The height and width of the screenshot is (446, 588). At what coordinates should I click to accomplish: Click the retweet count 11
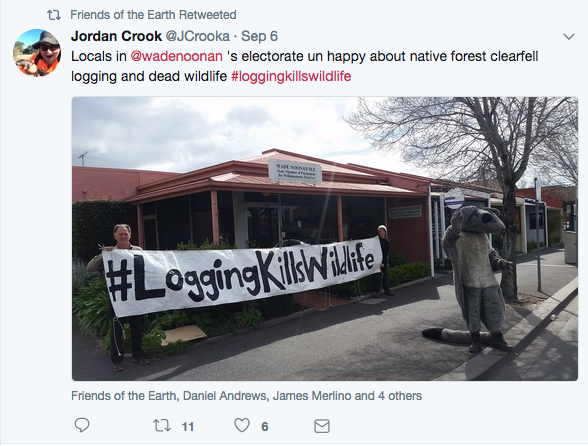coord(188,426)
